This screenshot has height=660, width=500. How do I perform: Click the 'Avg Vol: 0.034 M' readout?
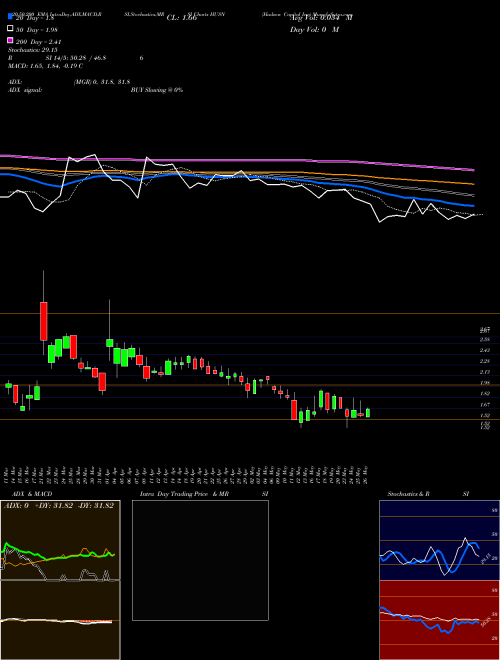click(321, 18)
